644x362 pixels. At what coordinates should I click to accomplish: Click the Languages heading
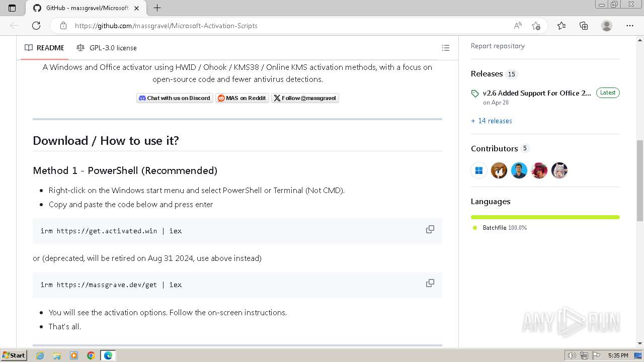[491, 201]
